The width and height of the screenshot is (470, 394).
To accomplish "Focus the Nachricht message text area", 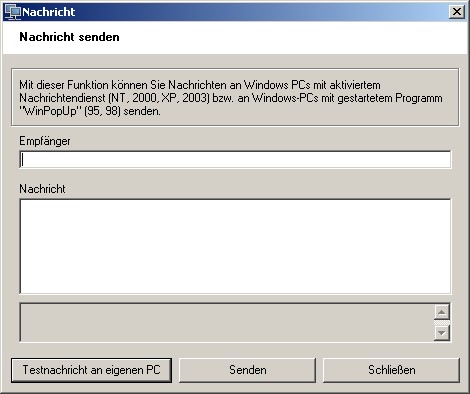I will coord(235,246).
